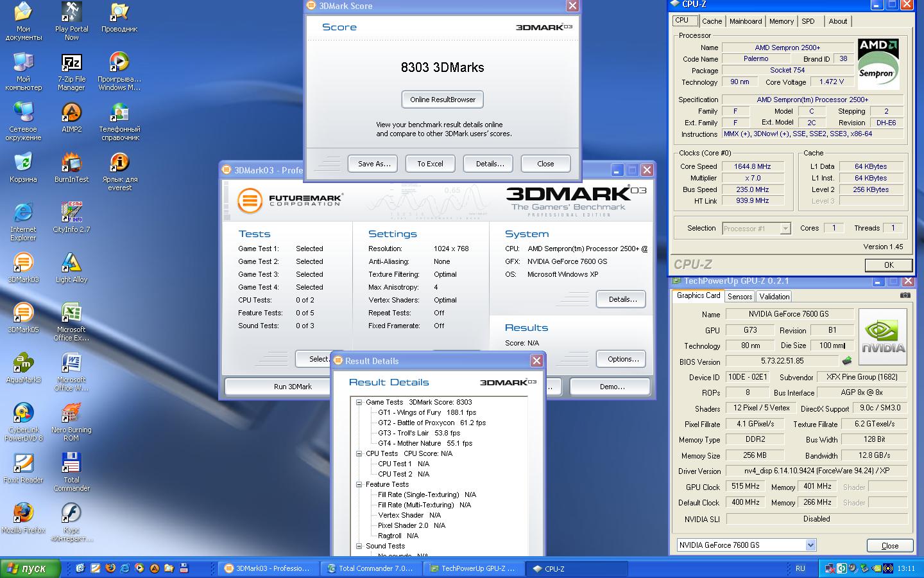
Task: Launch BurnInTest from desktop
Action: point(71,168)
